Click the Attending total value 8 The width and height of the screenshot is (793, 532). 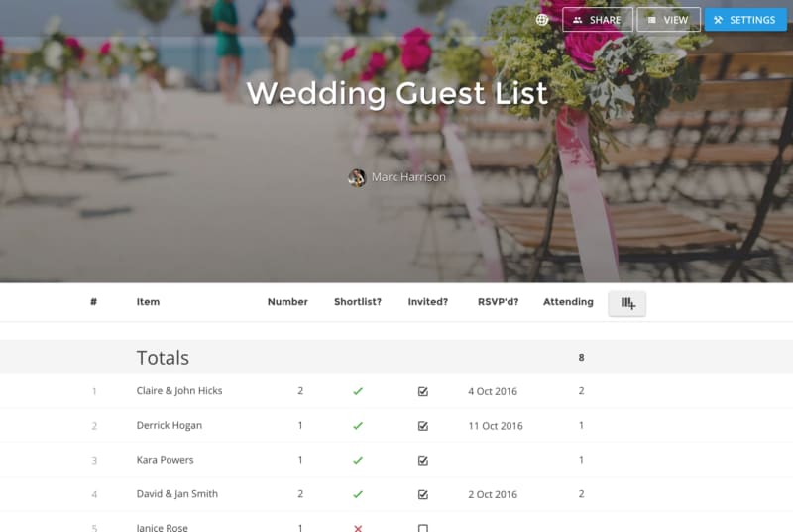coord(581,358)
